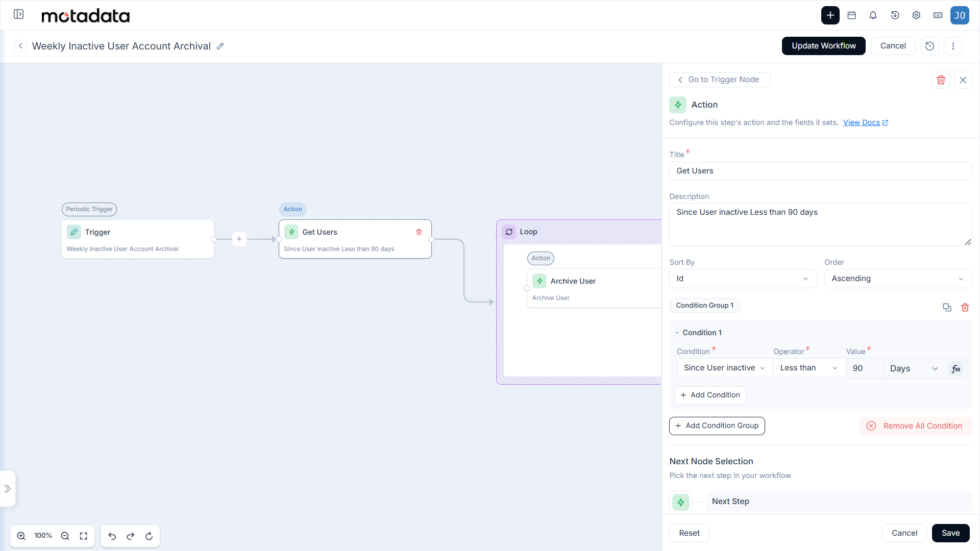Screen dimensions: 980x551
Task: Click Add Condition button
Action: (x=710, y=395)
